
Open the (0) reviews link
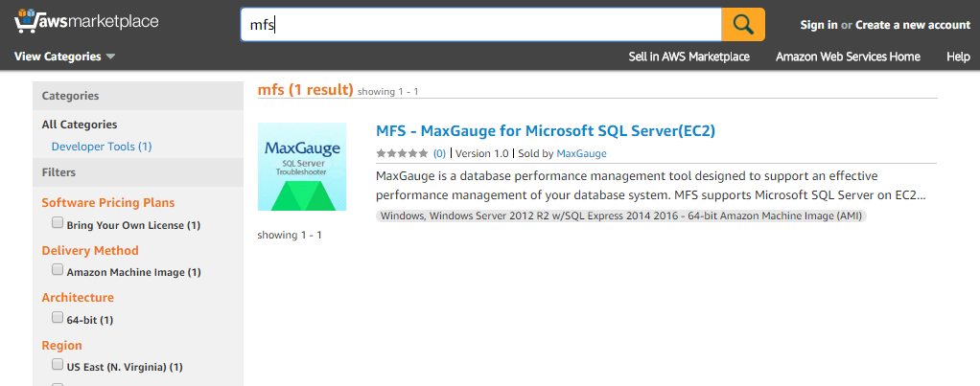click(x=439, y=153)
